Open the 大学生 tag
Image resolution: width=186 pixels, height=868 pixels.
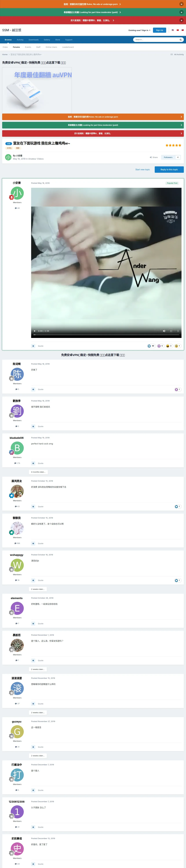click(x=9, y=148)
